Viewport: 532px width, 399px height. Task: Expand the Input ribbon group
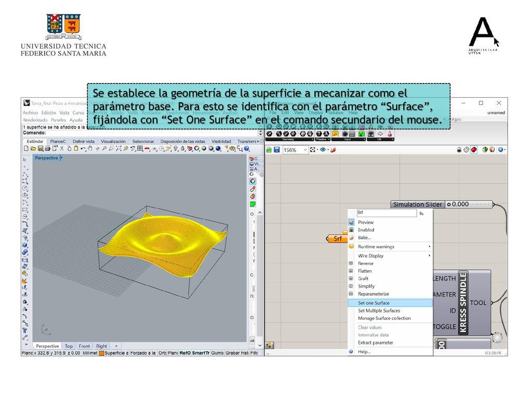(364, 139)
